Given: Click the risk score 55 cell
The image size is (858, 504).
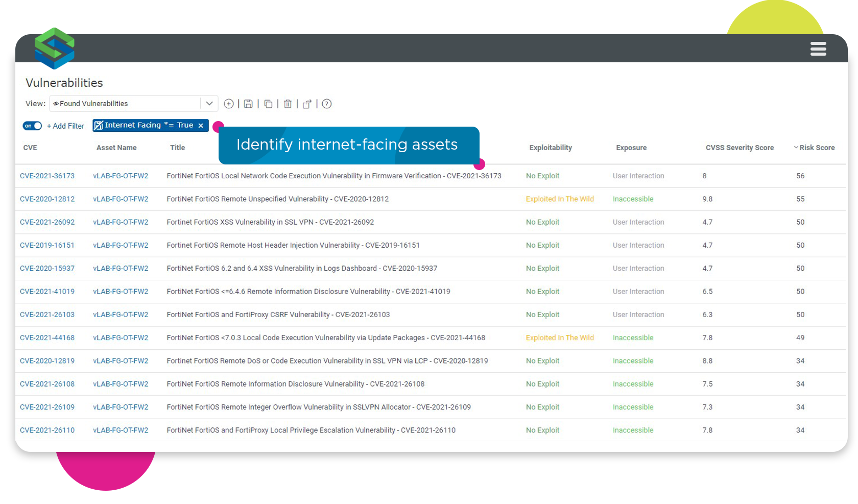Looking at the screenshot, I should 800,199.
